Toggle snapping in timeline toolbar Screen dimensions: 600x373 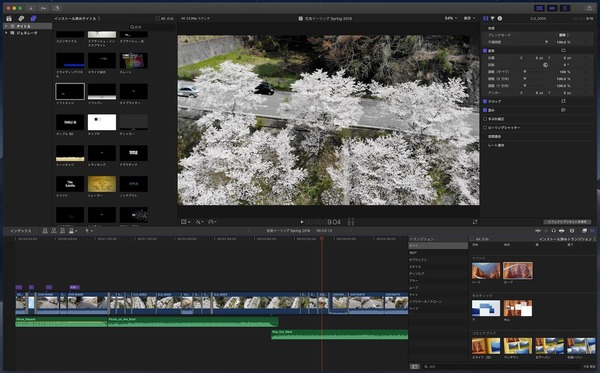561,231
